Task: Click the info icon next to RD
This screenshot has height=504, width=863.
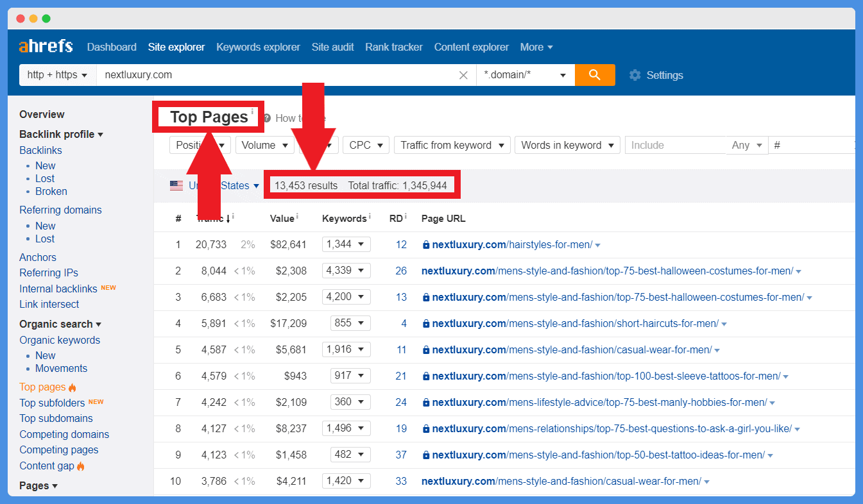Action: 406,216
